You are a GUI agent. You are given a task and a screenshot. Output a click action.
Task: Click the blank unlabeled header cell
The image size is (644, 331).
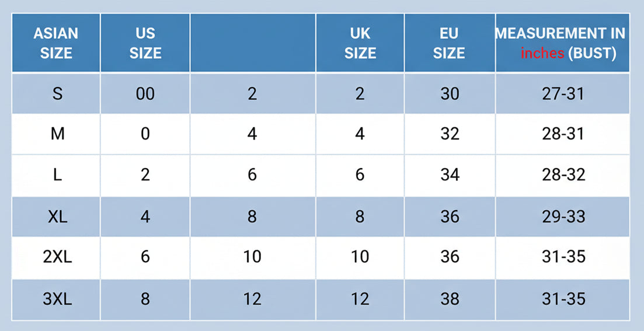coord(253,43)
